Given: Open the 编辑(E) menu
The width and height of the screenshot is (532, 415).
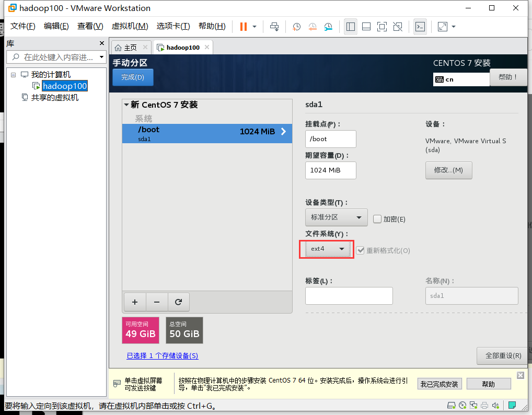Looking at the screenshot, I should [x=56, y=26].
